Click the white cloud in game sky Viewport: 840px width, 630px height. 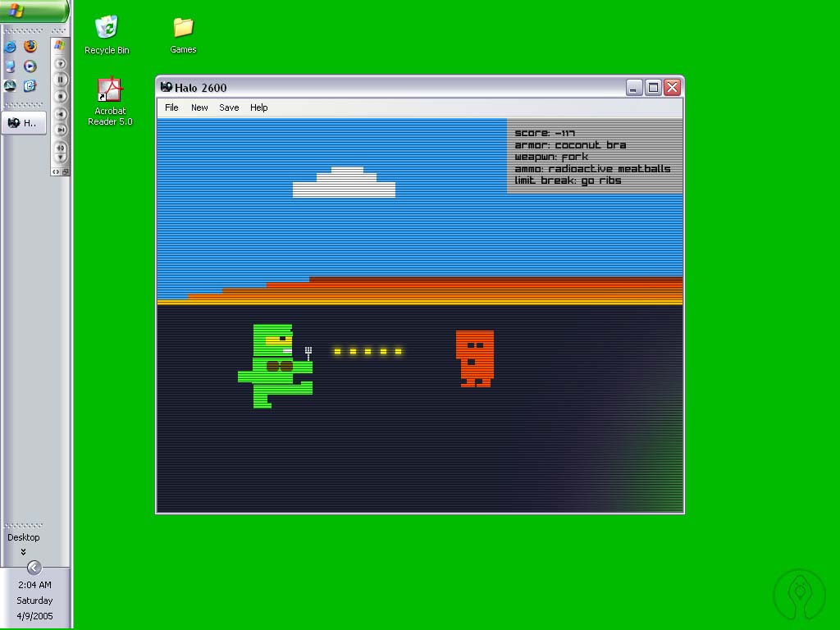[344, 183]
